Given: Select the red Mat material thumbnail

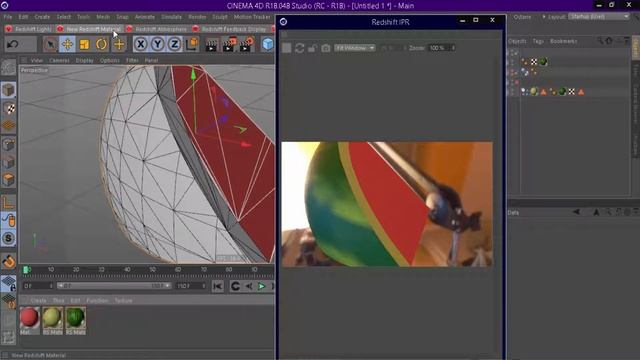Looking at the screenshot, I should tap(29, 318).
